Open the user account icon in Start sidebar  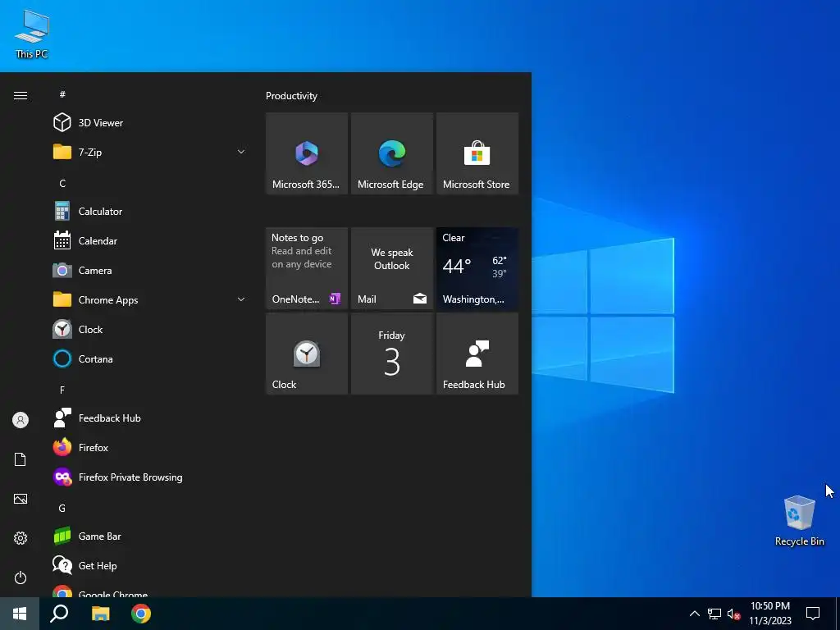pos(21,420)
